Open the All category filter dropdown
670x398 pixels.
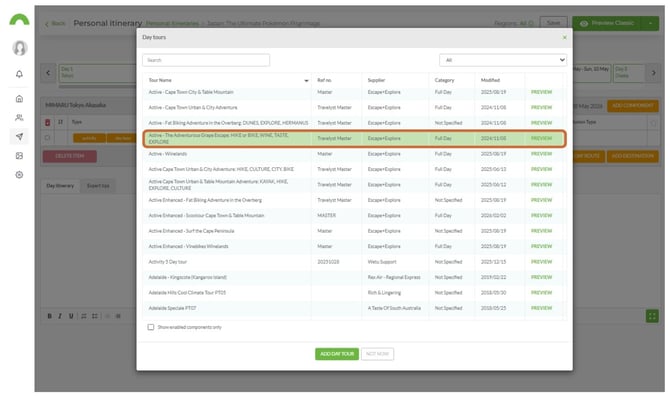[503, 60]
